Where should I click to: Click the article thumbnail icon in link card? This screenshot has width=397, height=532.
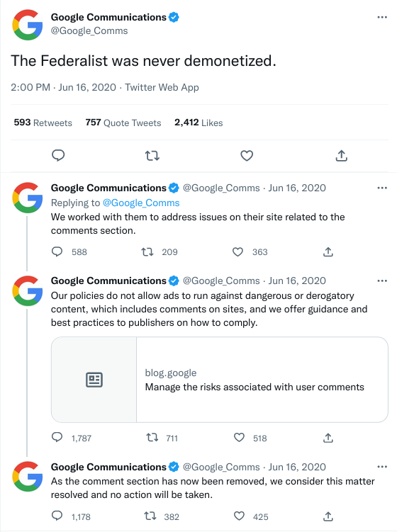(x=94, y=380)
